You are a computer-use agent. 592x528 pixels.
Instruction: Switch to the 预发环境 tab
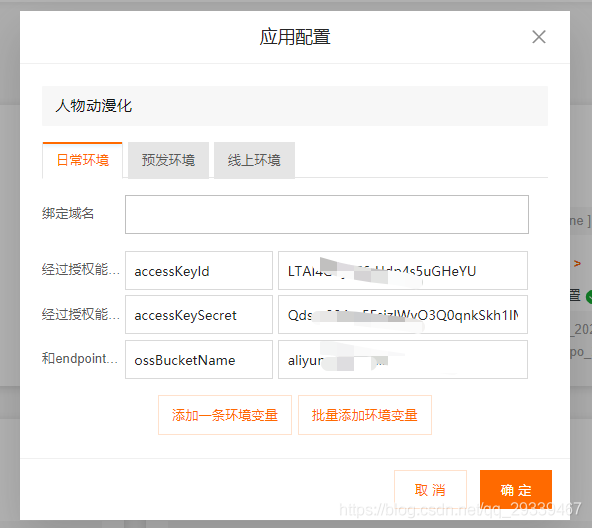(x=168, y=160)
